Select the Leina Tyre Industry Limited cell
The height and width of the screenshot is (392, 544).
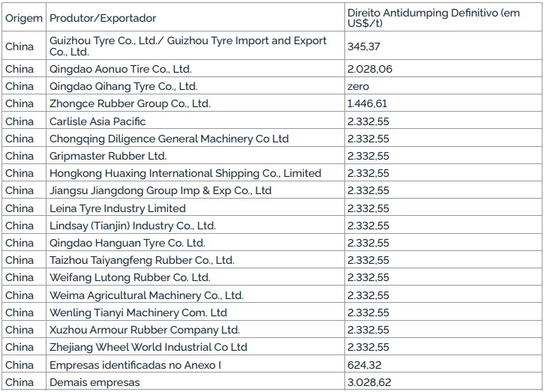[117, 208]
